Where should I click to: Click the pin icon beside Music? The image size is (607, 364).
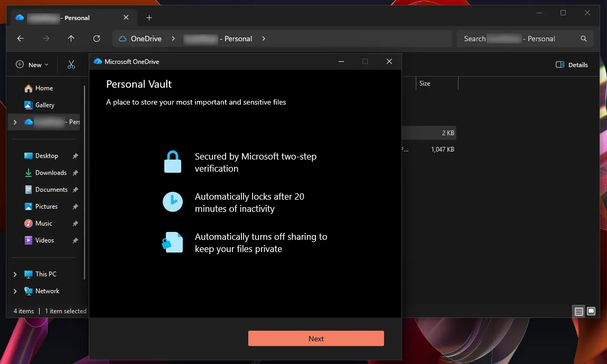(75, 223)
